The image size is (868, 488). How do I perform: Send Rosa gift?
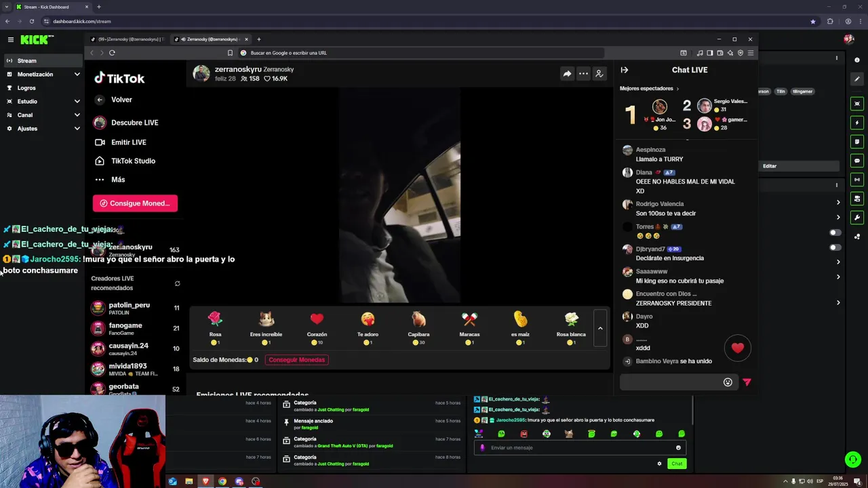pos(215,328)
